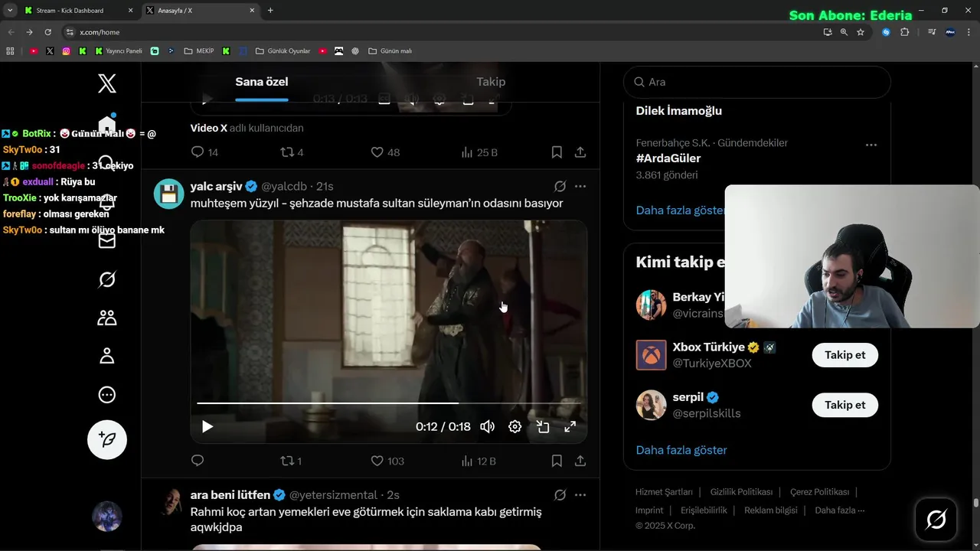Open Chrome three-dot menu

[x=969, y=32]
